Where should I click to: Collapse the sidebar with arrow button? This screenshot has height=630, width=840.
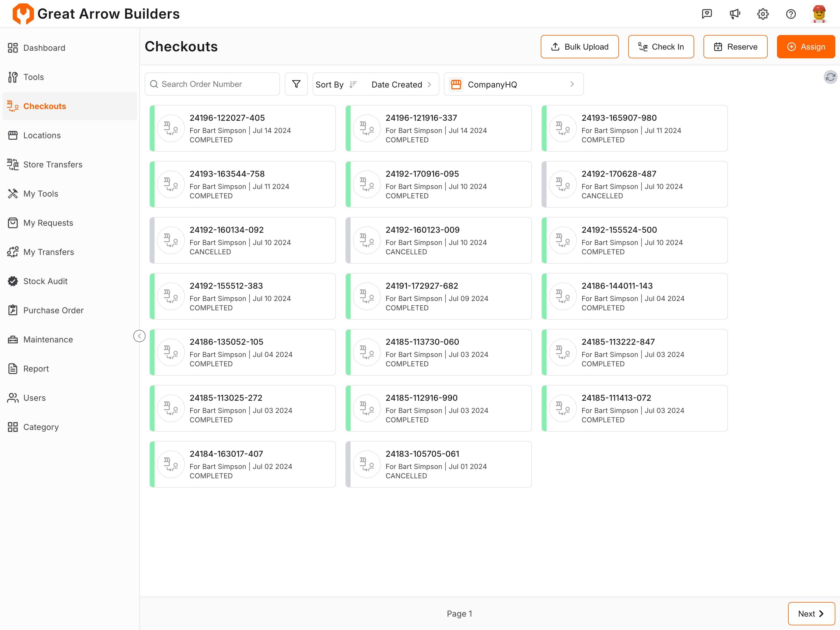click(x=139, y=336)
